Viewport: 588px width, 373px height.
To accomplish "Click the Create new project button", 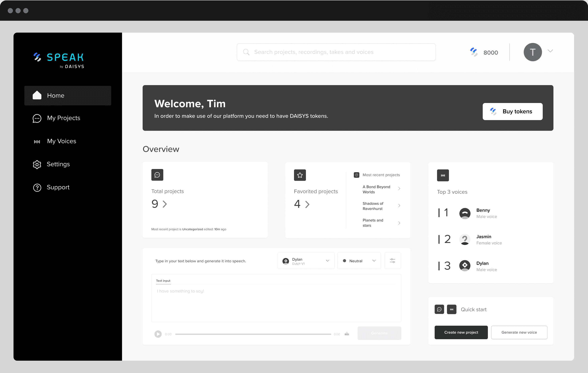I will [461, 332].
